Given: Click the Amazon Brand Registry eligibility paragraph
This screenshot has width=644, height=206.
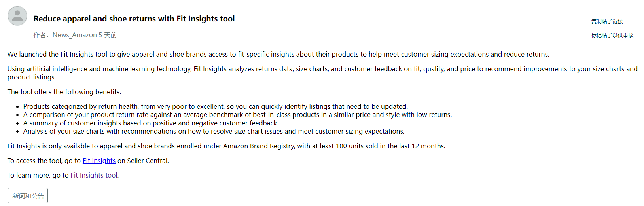Looking at the screenshot, I should (x=226, y=146).
